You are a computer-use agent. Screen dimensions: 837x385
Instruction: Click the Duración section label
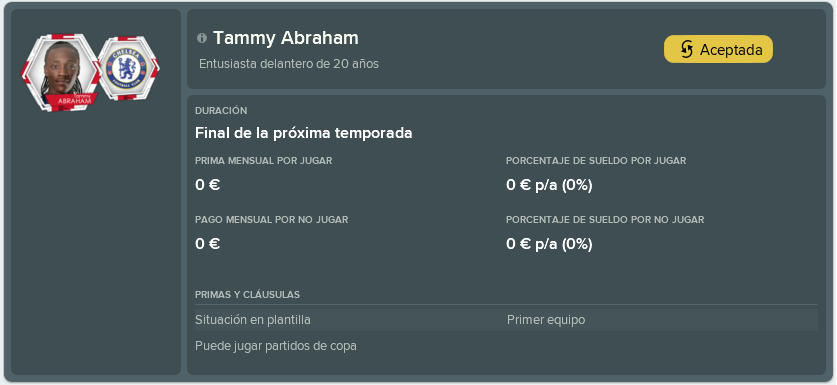click(x=221, y=111)
